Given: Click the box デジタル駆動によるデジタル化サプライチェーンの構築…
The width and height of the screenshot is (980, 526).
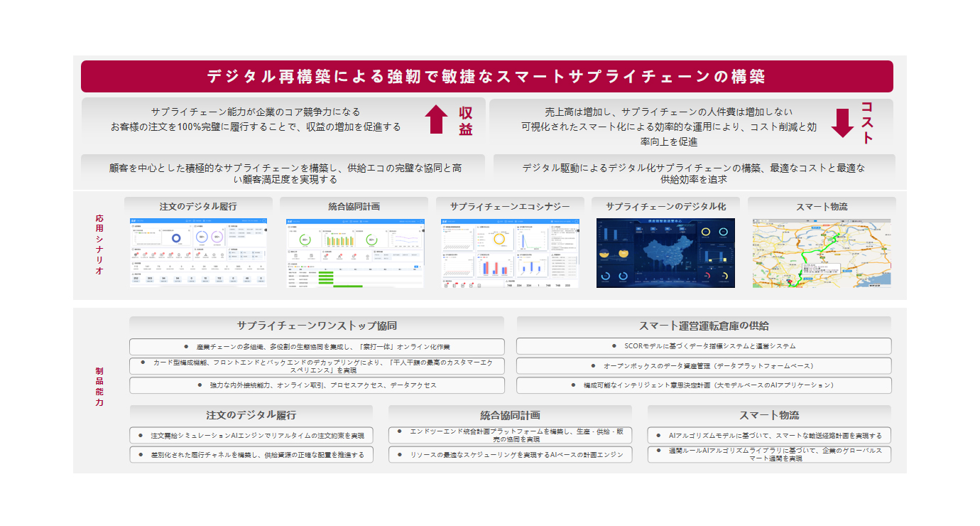Looking at the screenshot, I should coord(694,173).
